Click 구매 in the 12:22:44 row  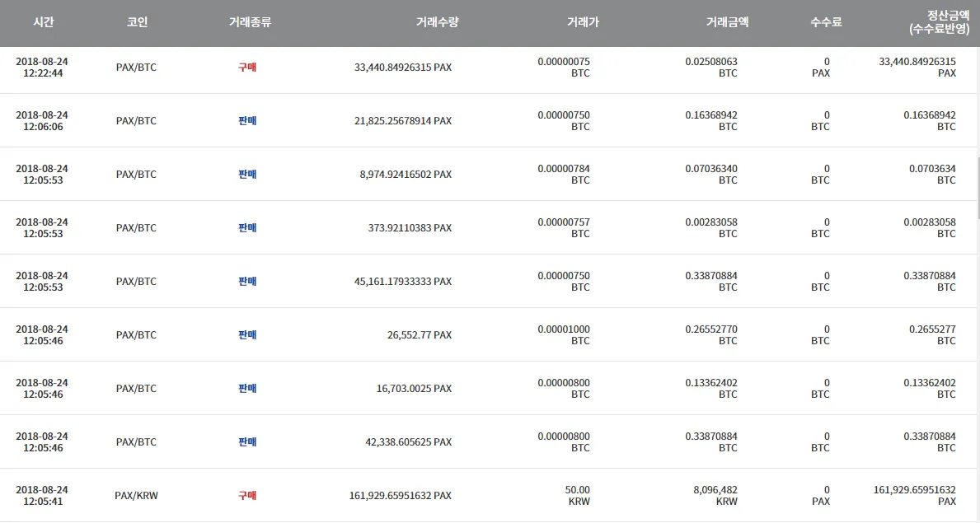tap(247, 67)
